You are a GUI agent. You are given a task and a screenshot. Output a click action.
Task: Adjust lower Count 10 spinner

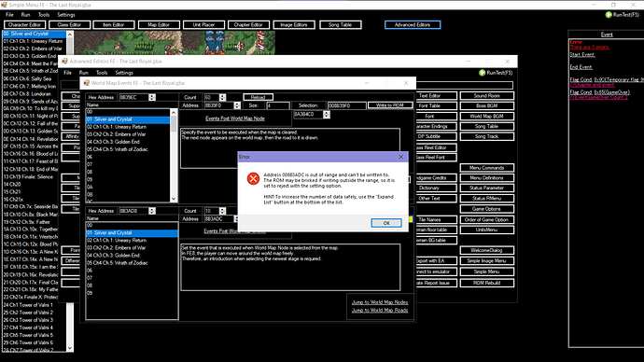coord(222,211)
